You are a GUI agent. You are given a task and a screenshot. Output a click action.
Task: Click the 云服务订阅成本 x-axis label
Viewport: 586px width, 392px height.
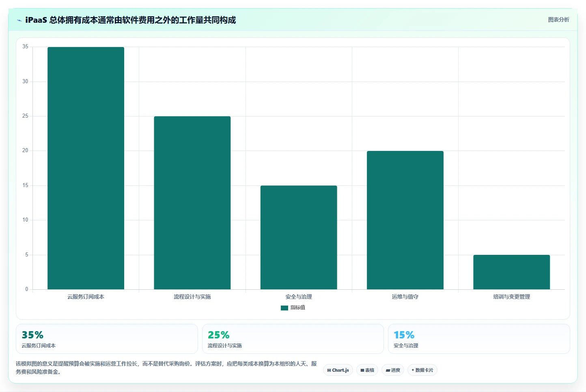(86, 297)
